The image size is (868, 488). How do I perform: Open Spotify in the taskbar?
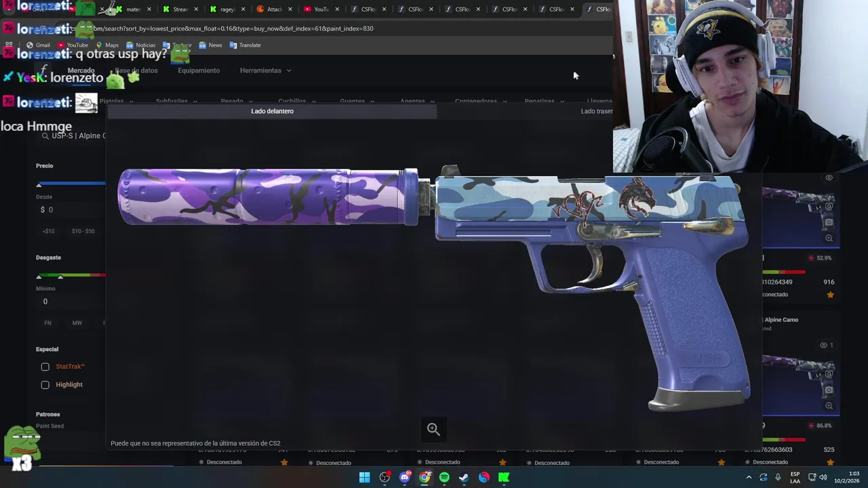[444, 478]
